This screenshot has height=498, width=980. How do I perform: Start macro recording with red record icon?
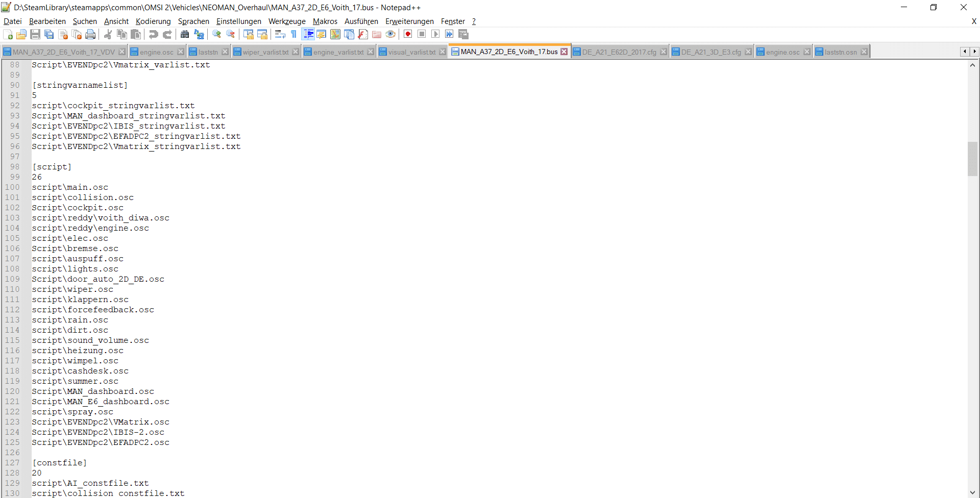(408, 34)
